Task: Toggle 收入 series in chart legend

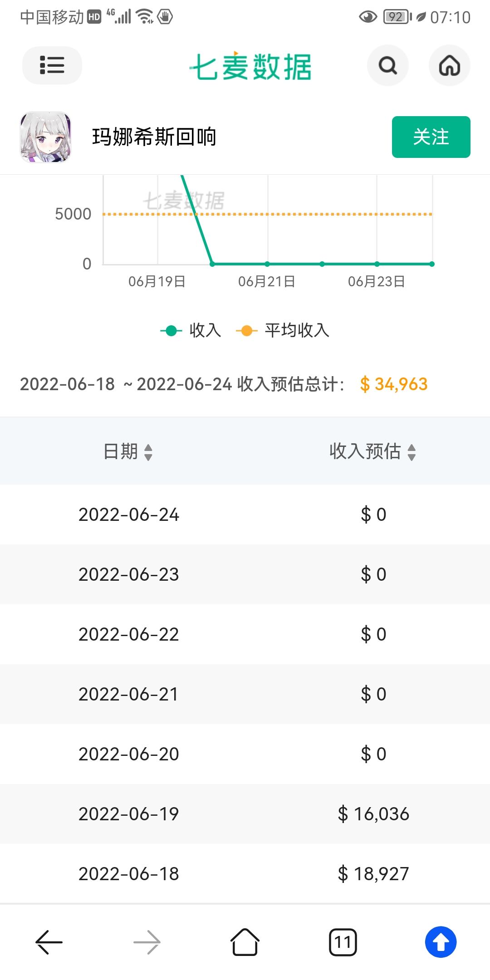Action: (x=191, y=330)
